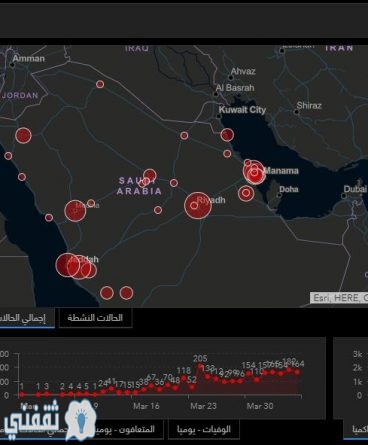Click the Mar 23 axis label
The width and height of the screenshot is (368, 445).
[203, 406]
